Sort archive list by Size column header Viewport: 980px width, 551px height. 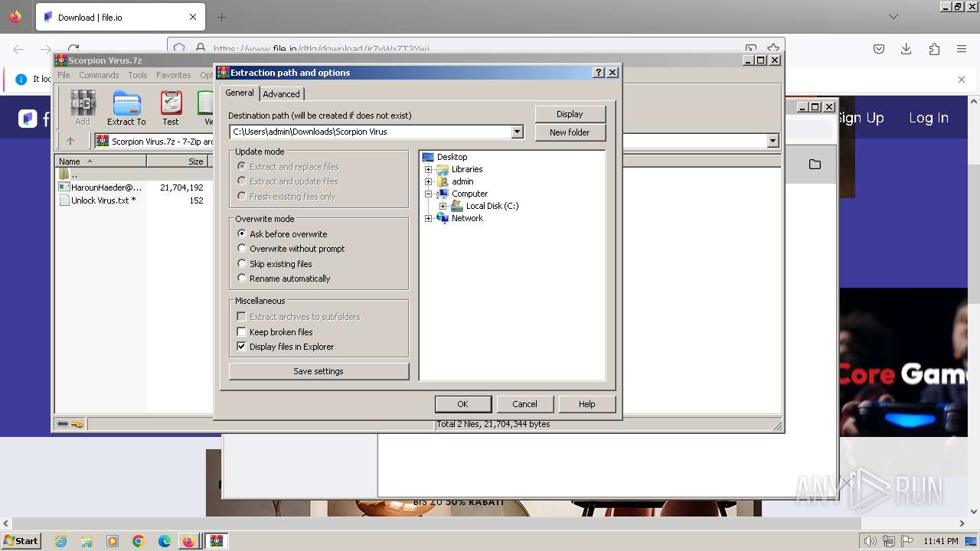click(x=178, y=161)
